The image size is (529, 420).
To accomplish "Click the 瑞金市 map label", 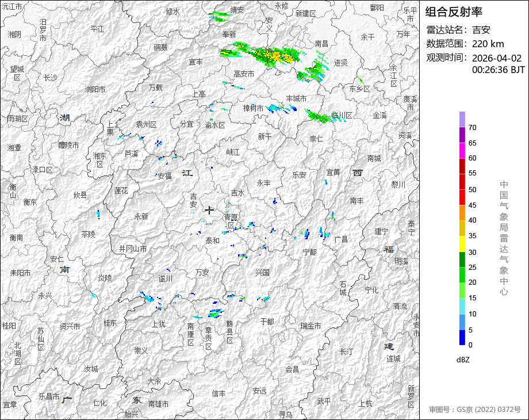I will (310, 326).
